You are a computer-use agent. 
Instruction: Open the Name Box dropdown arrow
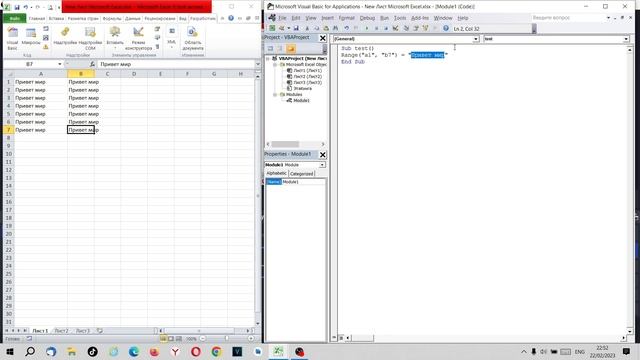point(60,64)
